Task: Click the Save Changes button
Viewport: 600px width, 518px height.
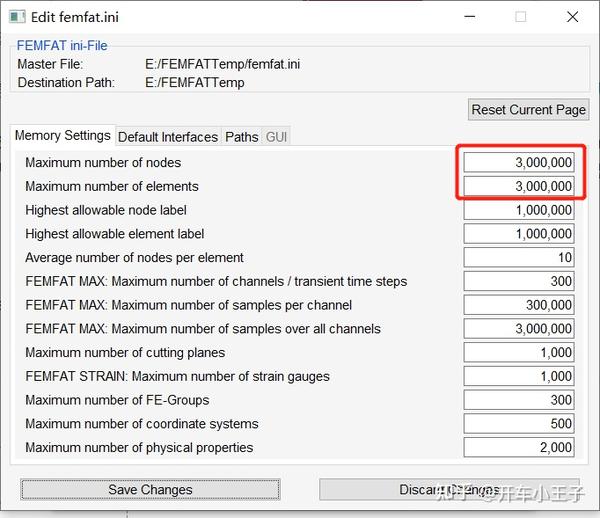Action: [x=150, y=489]
